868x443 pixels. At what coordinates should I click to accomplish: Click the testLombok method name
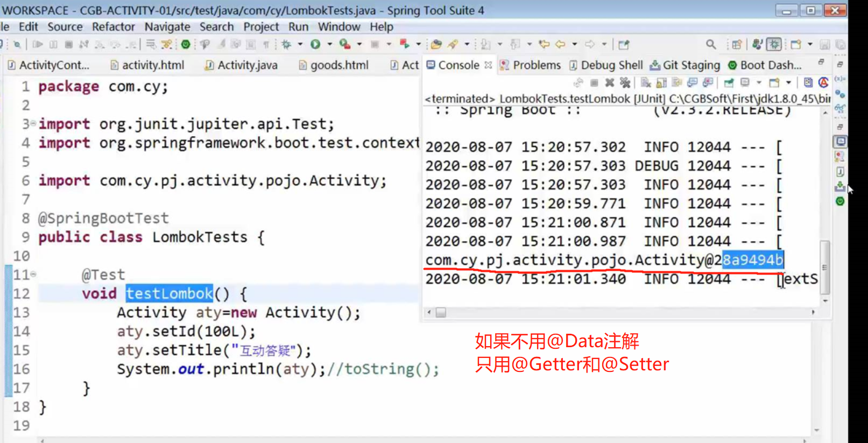point(170,293)
